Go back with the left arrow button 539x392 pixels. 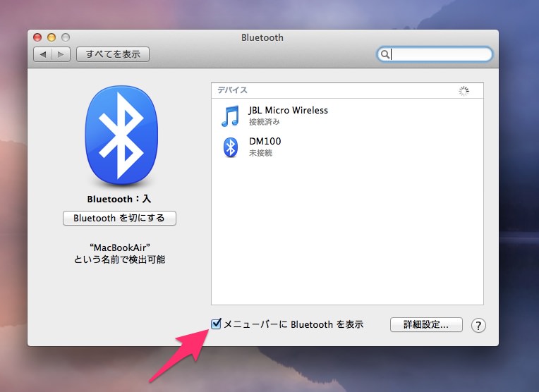tap(43, 54)
